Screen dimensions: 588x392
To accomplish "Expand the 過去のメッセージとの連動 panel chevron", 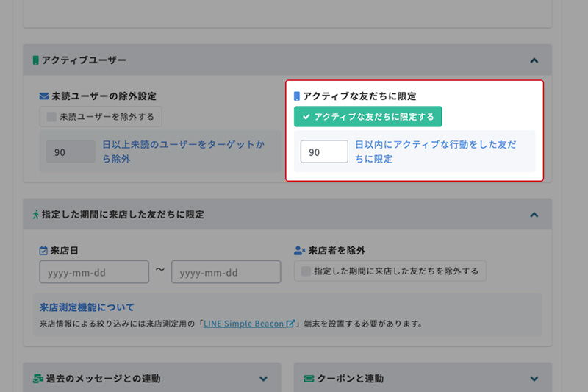I will pyautogui.click(x=264, y=379).
